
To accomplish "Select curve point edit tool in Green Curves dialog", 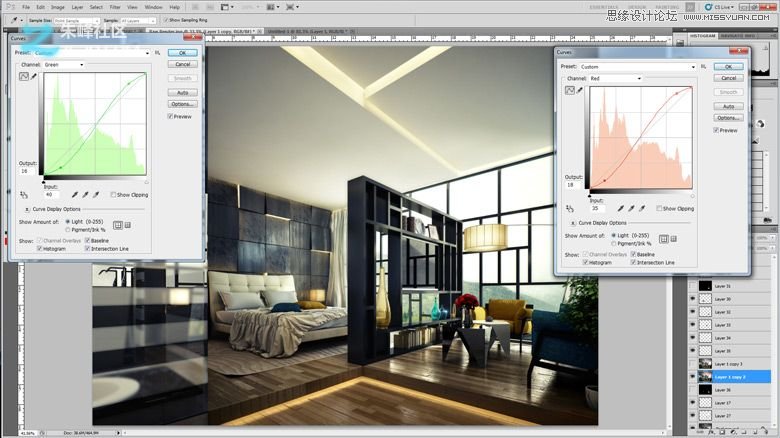I will pos(24,77).
